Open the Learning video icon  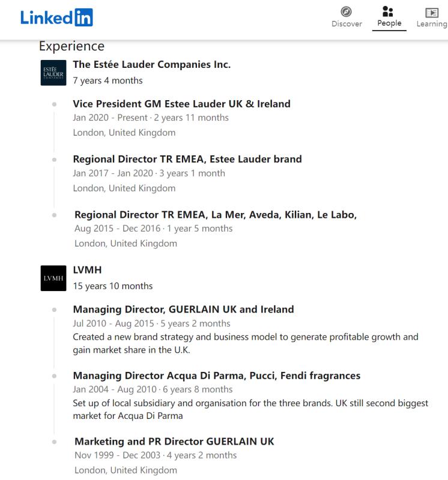tap(432, 13)
